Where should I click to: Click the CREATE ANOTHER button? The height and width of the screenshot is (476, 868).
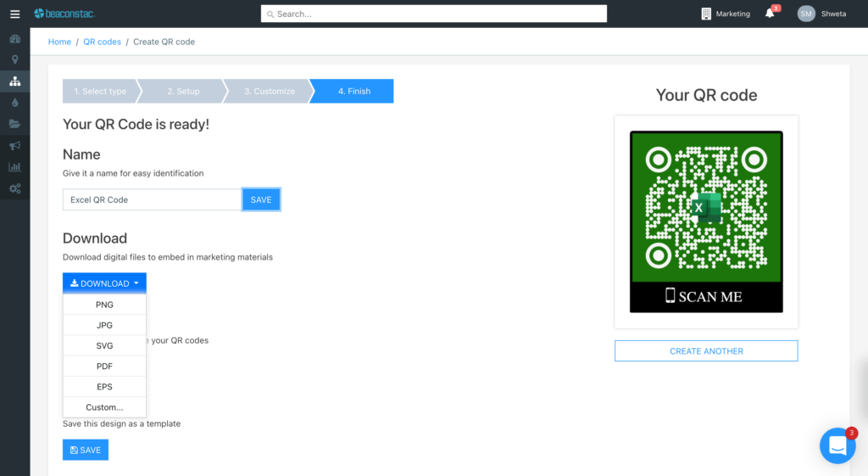point(706,350)
